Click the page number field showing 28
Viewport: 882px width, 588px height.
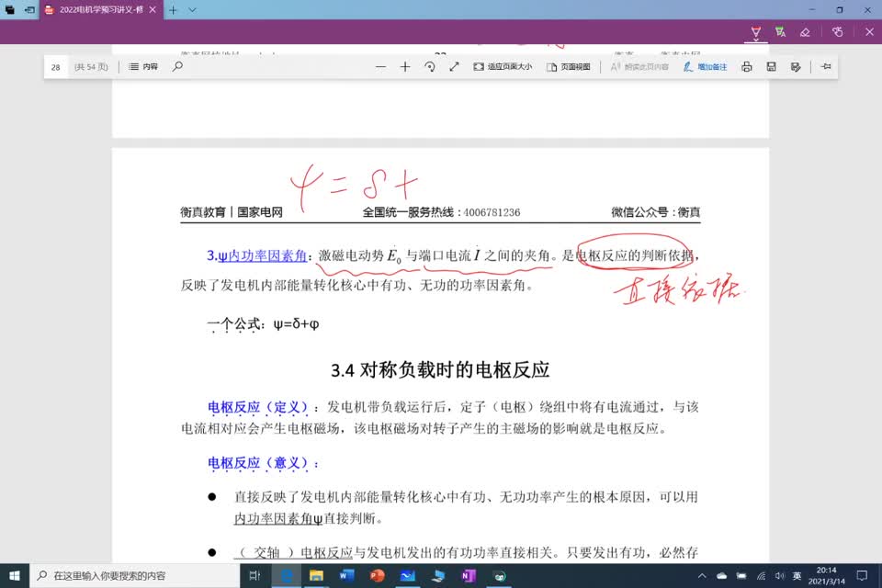(56, 67)
